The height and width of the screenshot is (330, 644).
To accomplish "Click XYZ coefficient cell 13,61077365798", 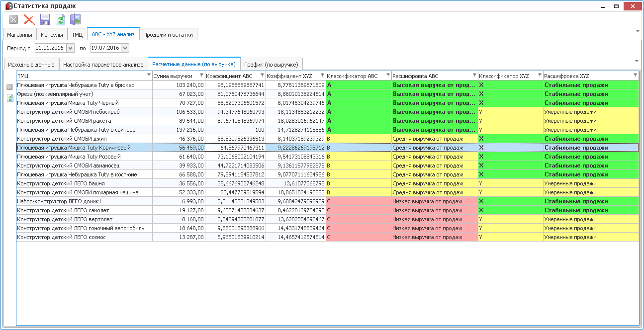I will tap(296, 183).
